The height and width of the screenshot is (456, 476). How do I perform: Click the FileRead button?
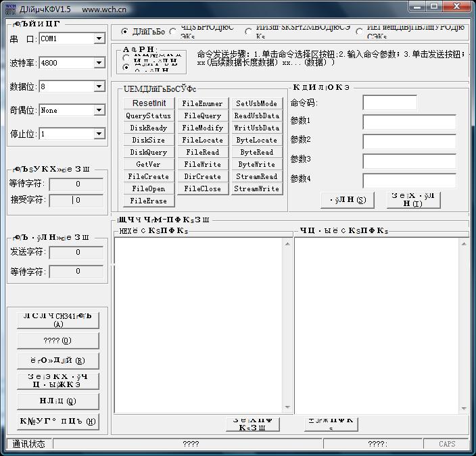[x=203, y=152]
